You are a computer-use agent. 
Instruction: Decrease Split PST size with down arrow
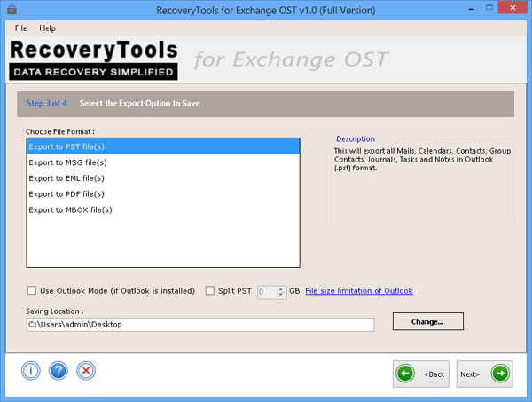tap(280, 295)
